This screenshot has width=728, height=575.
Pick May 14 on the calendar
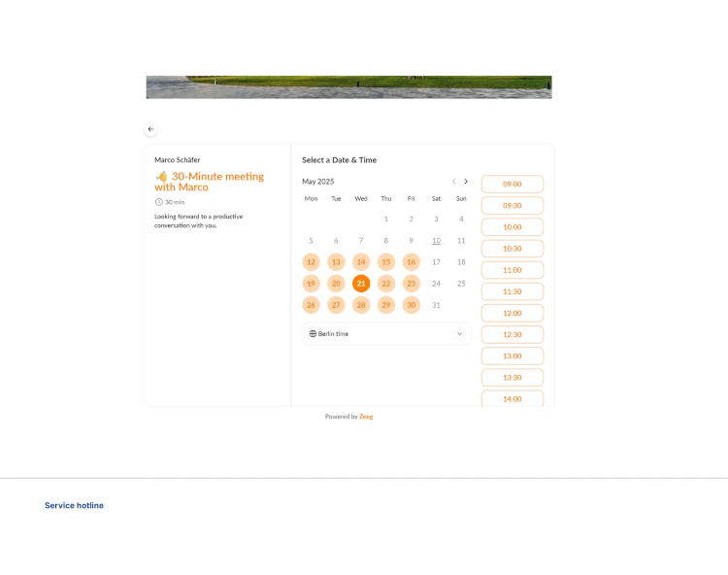coord(361,262)
